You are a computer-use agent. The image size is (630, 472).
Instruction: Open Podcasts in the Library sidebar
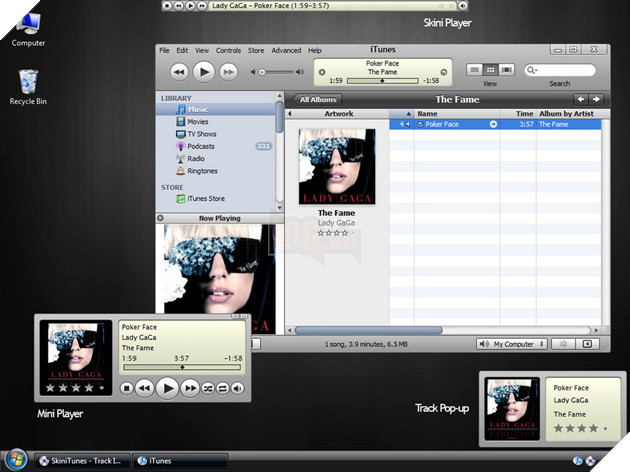201,146
